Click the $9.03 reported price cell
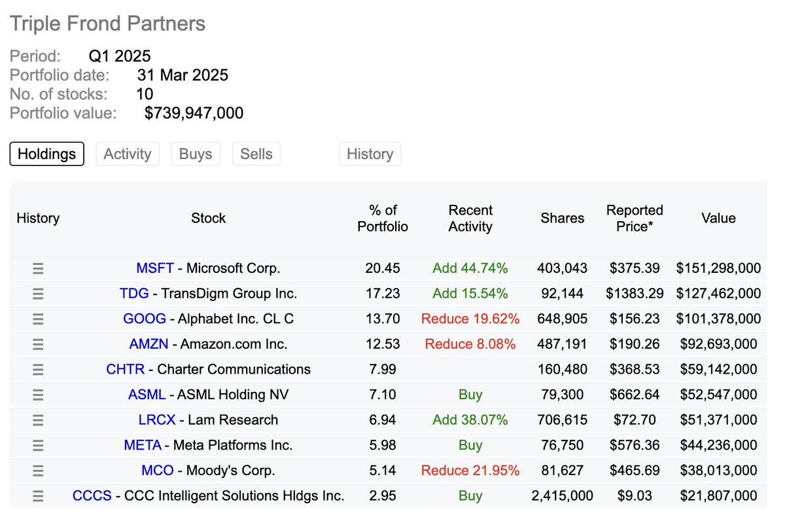785x532 pixels. 635,495
